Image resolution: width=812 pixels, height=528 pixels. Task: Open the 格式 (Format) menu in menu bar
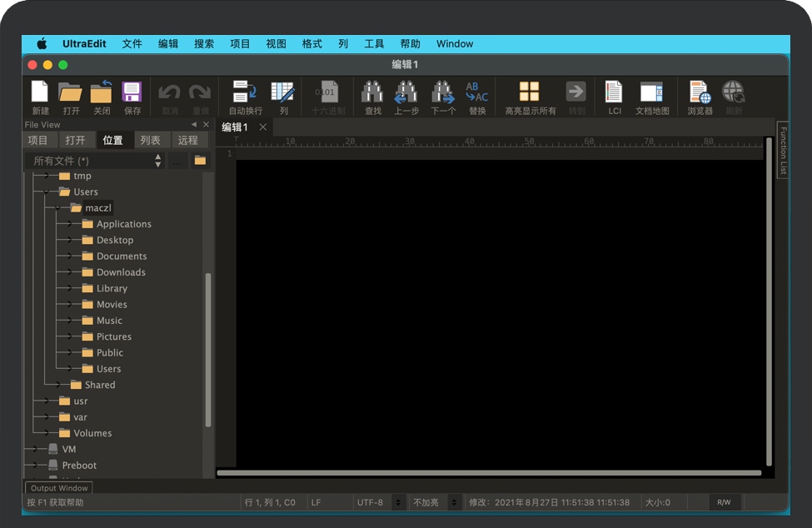pos(311,44)
